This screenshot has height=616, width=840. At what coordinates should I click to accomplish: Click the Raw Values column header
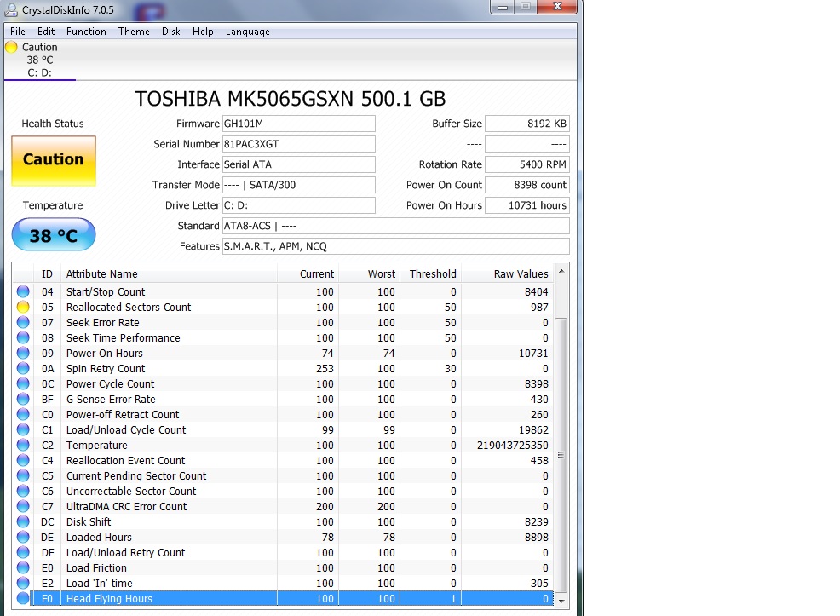point(507,273)
